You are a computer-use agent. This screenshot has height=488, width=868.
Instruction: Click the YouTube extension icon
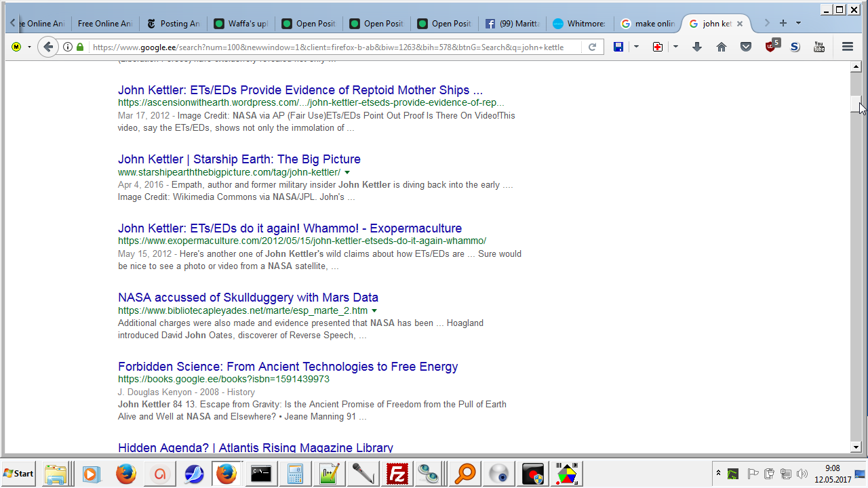[x=819, y=47]
